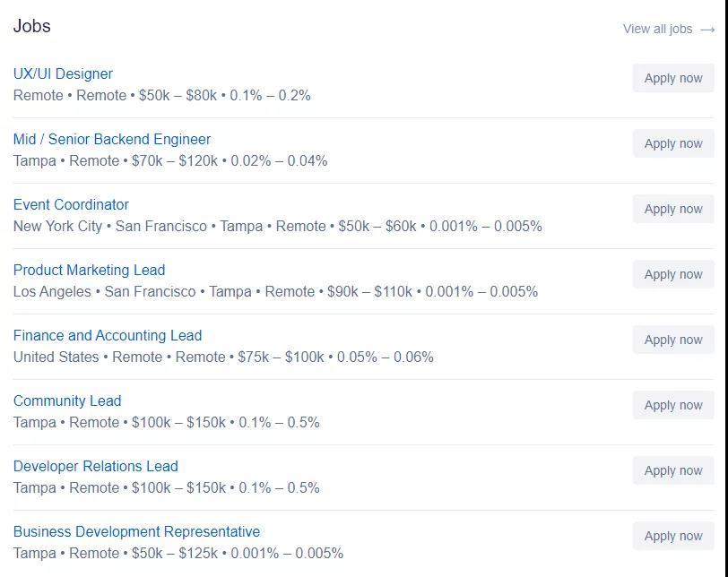Apply now for Business Development Representative
Viewport: 728px width, 577px height.
pos(672,536)
